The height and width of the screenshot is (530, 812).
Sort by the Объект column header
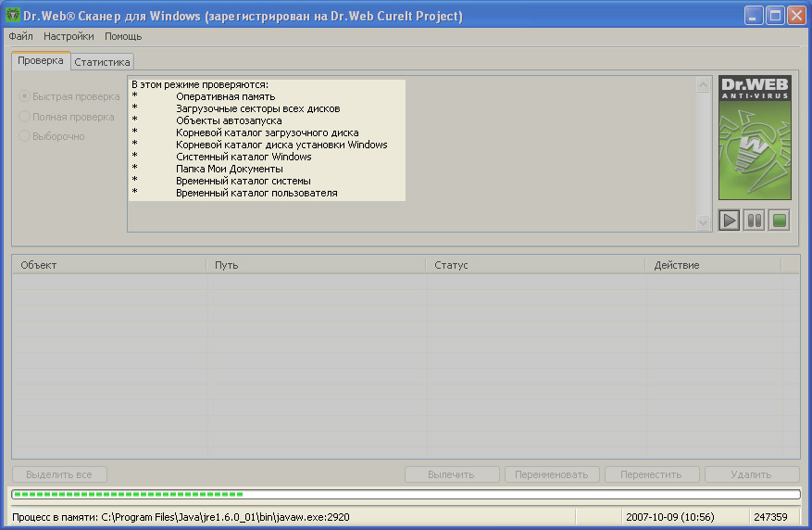point(109,265)
